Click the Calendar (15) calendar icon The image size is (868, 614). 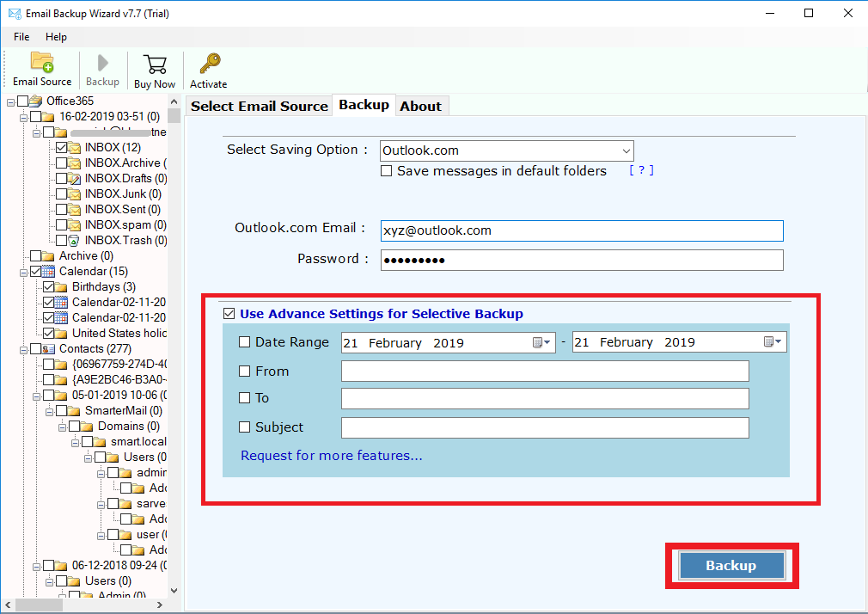coord(48,272)
